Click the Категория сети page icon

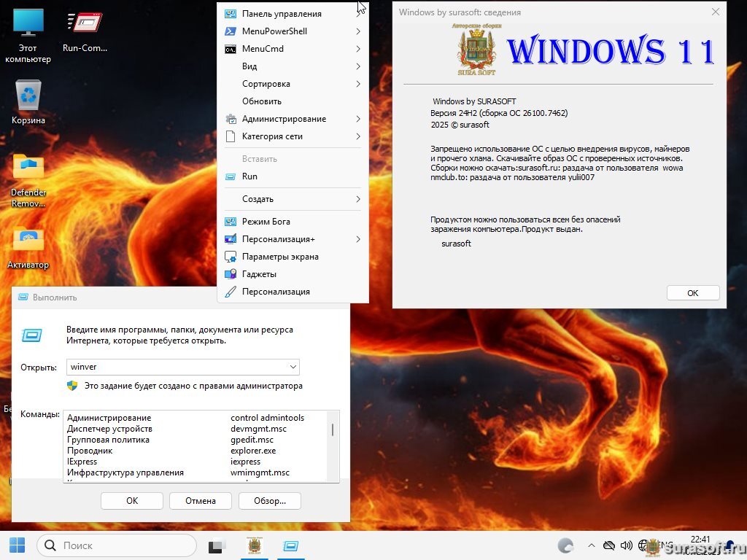pos(230,136)
